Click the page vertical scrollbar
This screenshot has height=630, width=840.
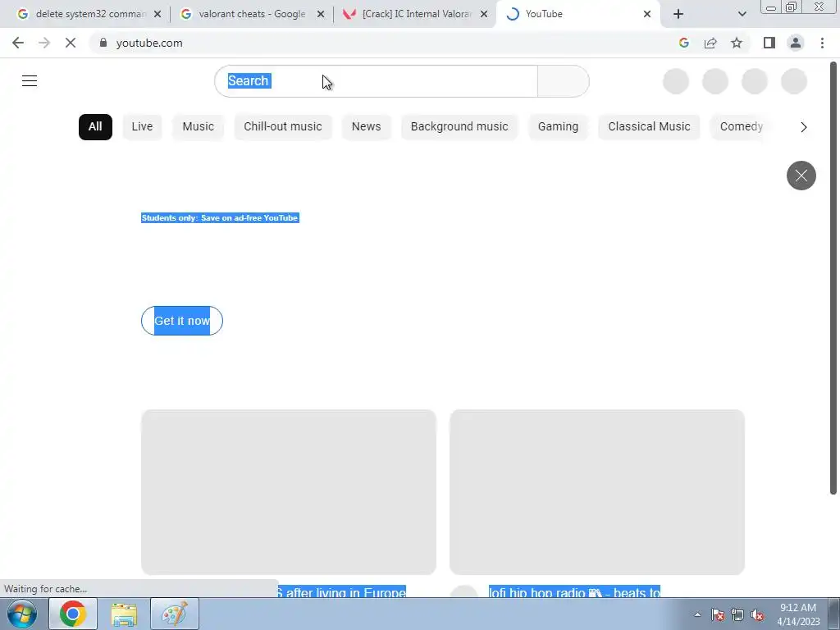pos(833,279)
